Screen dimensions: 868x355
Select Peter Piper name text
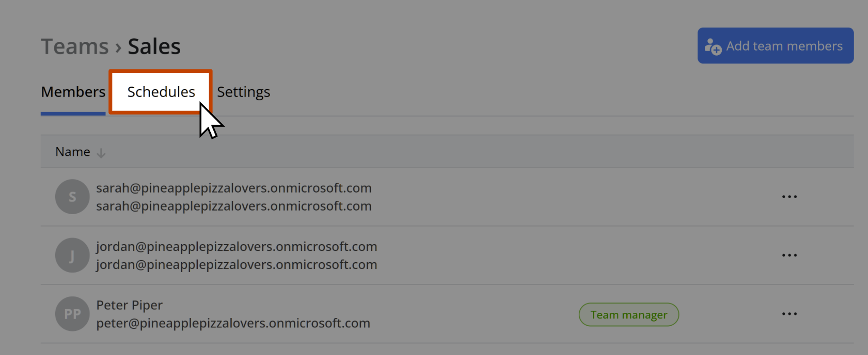tap(129, 305)
